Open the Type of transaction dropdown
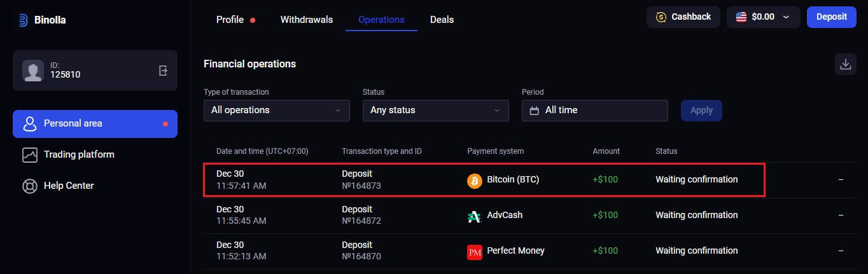Screen dimensions: 868x274 276,111
